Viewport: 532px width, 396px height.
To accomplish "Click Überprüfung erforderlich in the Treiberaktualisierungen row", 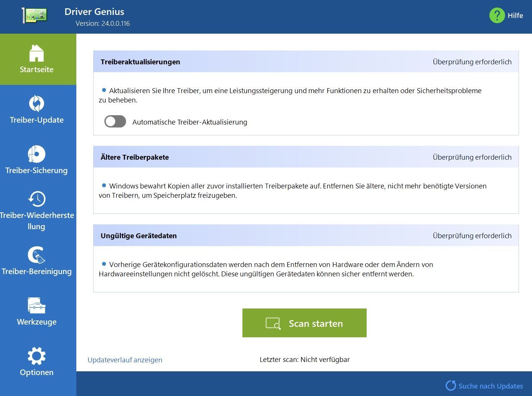I will [472, 62].
